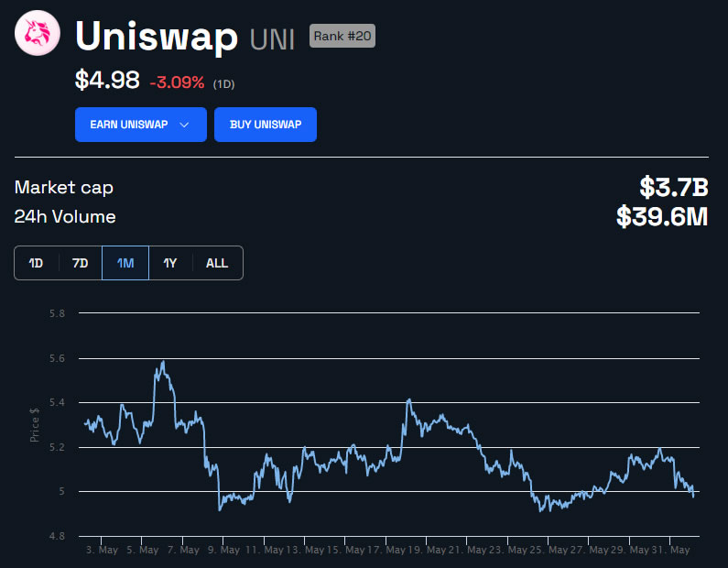
Task: Click the 24h Volume label
Action: pyautogui.click(x=65, y=217)
